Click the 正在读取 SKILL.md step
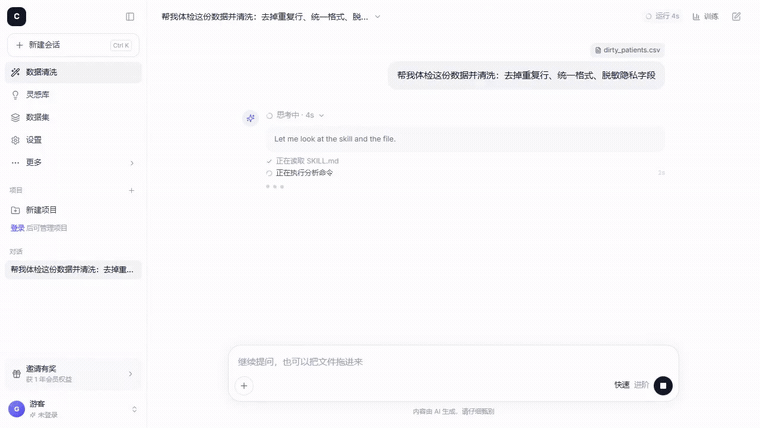This screenshot has height=428, width=760. [x=307, y=161]
